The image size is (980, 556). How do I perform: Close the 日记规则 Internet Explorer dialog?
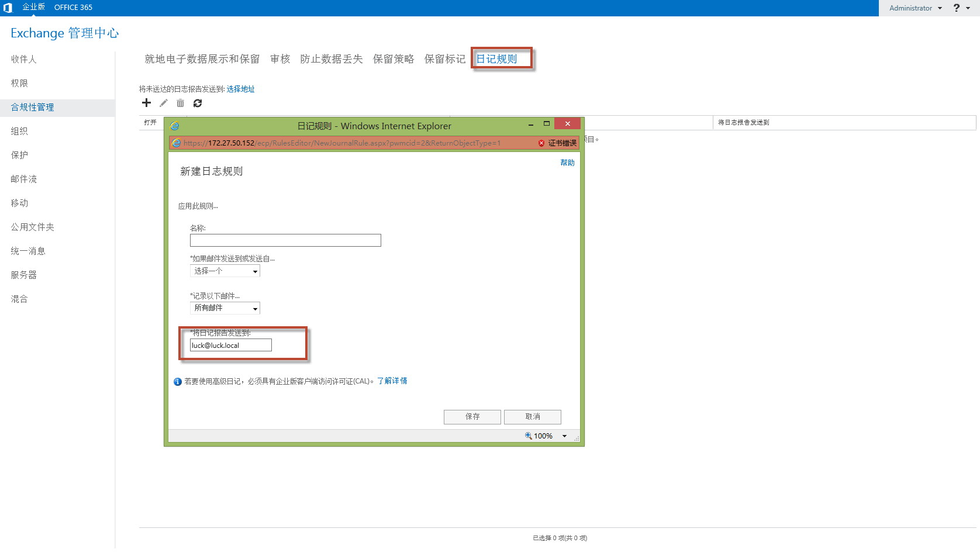pos(567,123)
